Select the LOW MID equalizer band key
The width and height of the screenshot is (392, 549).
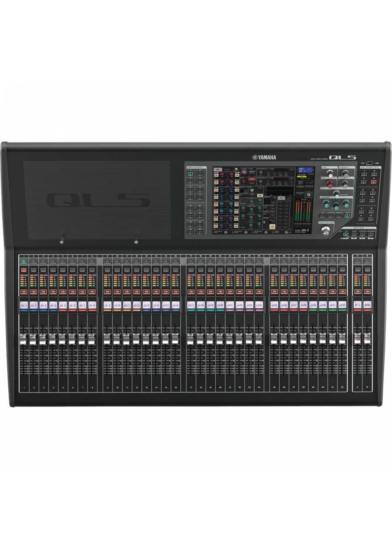coord(331,216)
